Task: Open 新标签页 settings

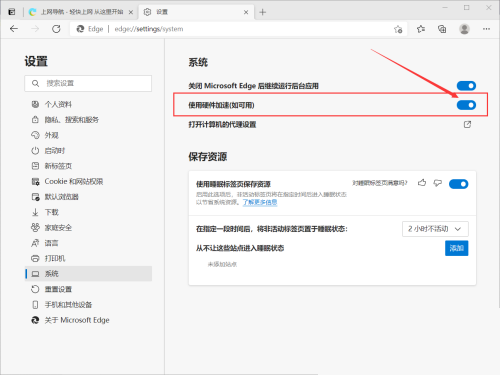Action: (x=88, y=166)
